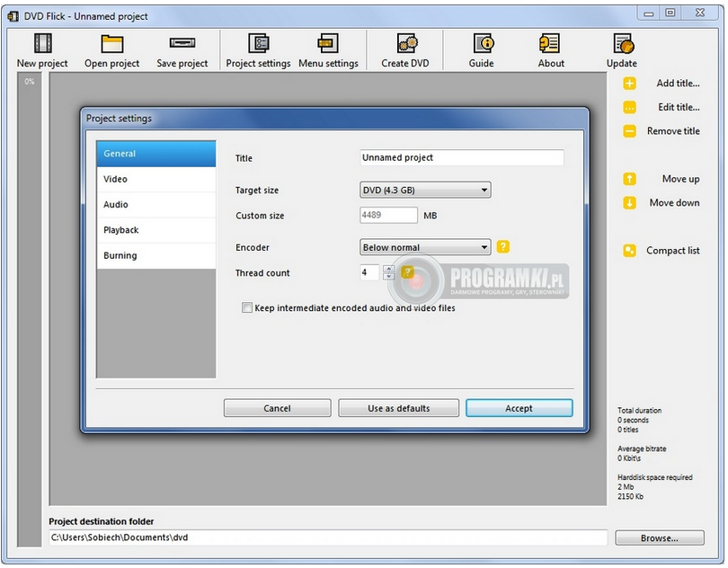Open the Thread count help question mark
Screen dimensions: 728x568
(407, 272)
